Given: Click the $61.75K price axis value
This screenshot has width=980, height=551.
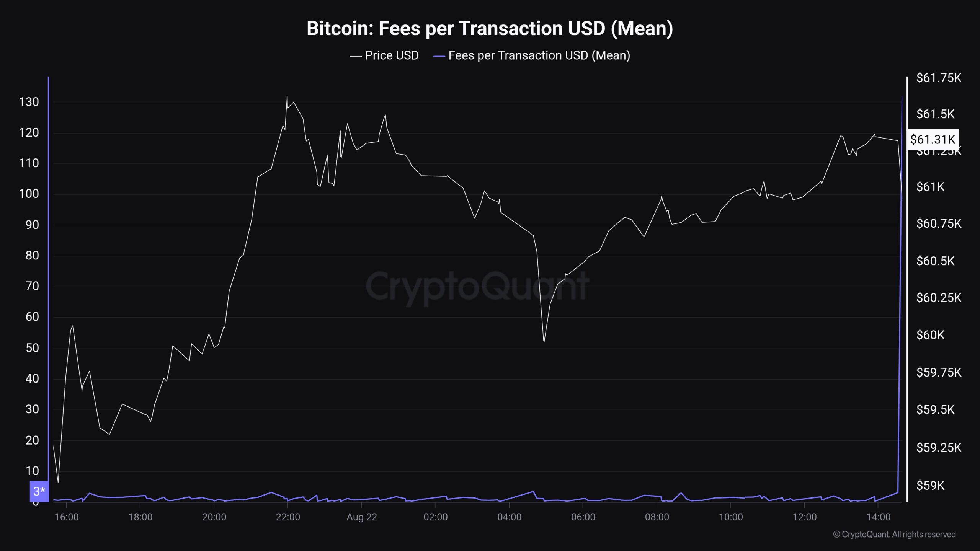Looking at the screenshot, I should (939, 78).
